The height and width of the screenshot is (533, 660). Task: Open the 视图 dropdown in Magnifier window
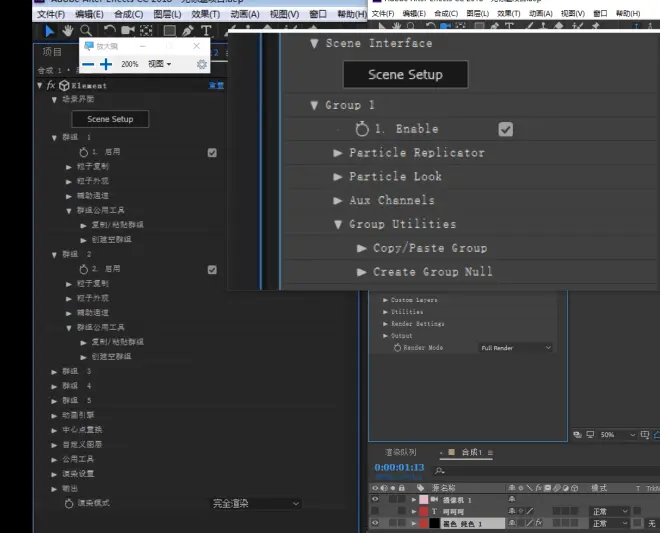(x=160, y=64)
